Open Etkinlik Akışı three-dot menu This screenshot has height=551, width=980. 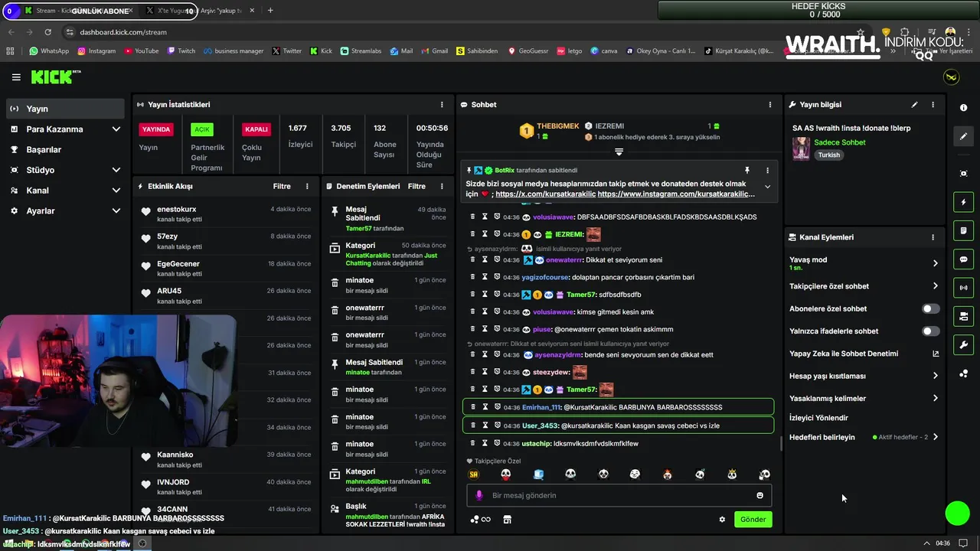[x=307, y=186]
